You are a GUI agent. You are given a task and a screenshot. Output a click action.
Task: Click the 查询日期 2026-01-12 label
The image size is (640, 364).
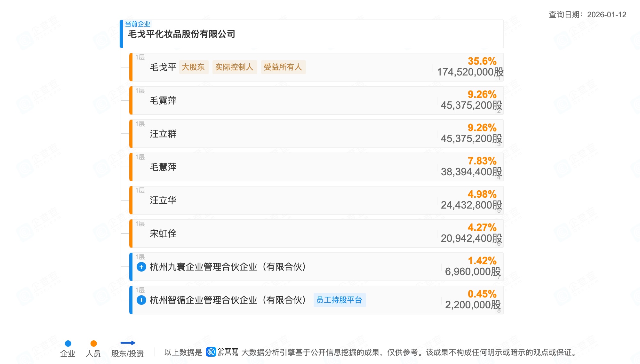(x=588, y=15)
